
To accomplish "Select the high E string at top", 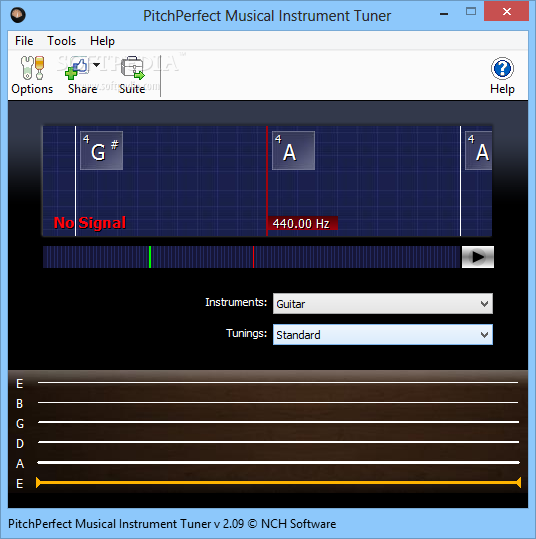I will point(278,382).
